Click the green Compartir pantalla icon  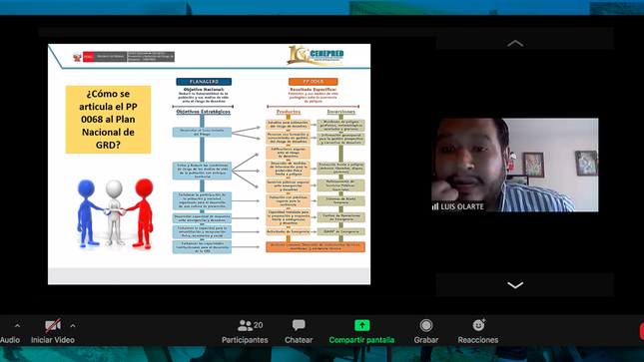tap(361, 325)
